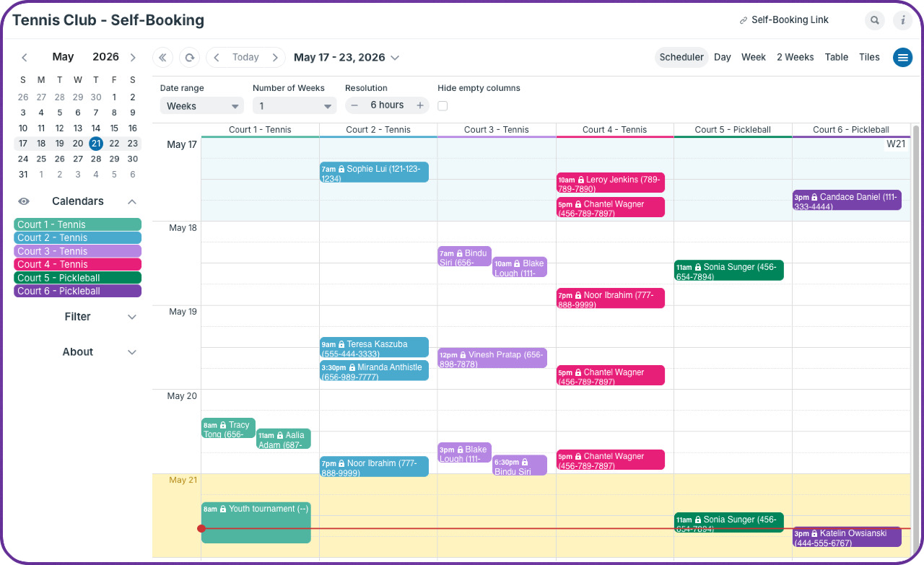The image size is (924, 565).
Task: Open the May 17 - 23, 2026 date picker
Action: click(x=346, y=58)
